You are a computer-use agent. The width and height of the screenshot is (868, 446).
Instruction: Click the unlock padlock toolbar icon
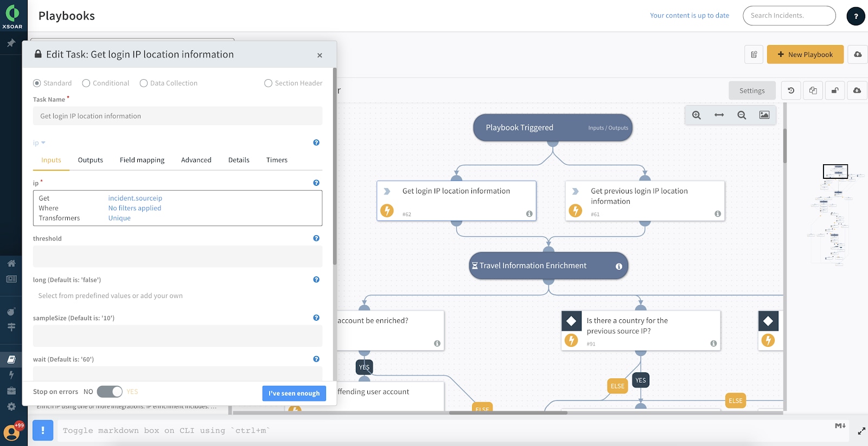tap(835, 91)
